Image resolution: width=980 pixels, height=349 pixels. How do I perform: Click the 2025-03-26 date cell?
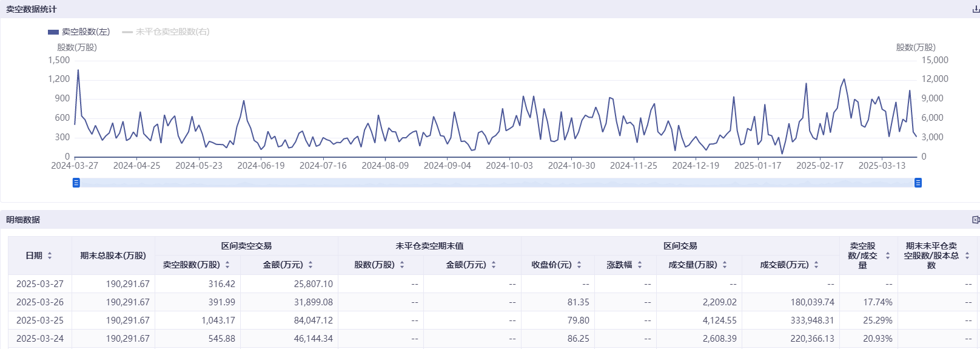(x=40, y=302)
